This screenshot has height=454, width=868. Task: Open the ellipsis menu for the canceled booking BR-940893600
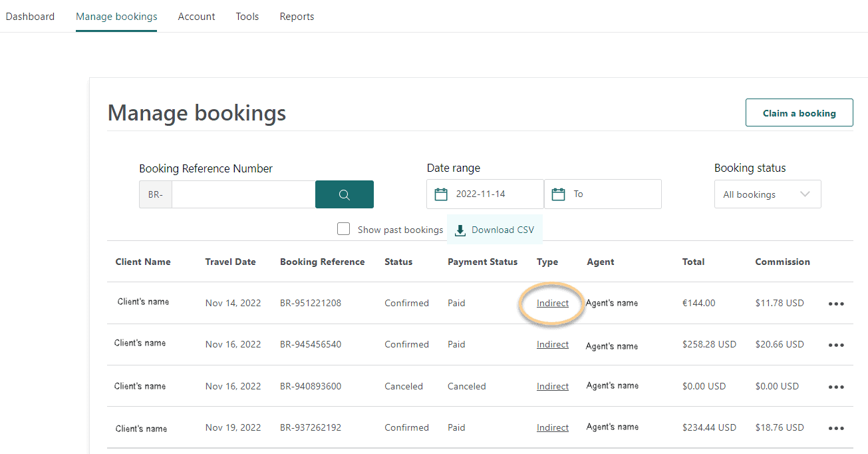pos(835,386)
